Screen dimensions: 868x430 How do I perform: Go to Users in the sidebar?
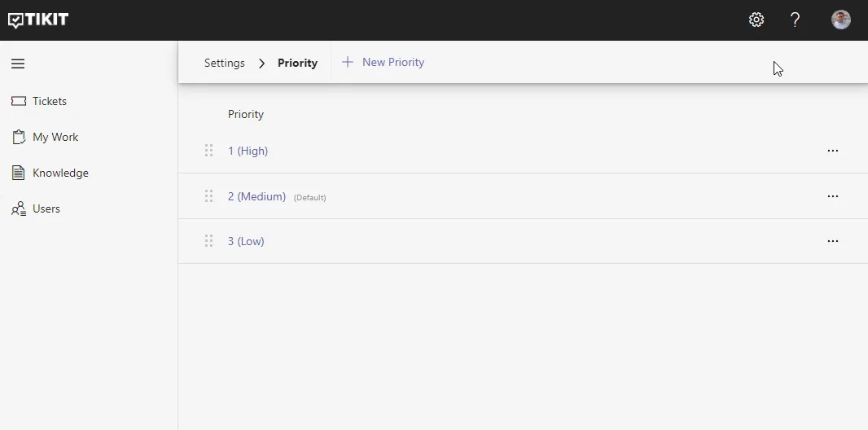pos(46,208)
